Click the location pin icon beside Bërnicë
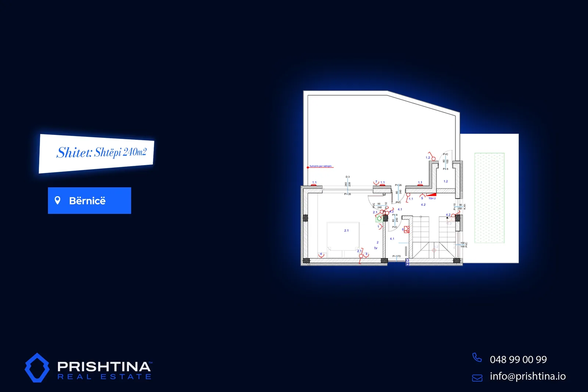Image resolution: width=588 pixels, height=392 pixels. pyautogui.click(x=57, y=200)
